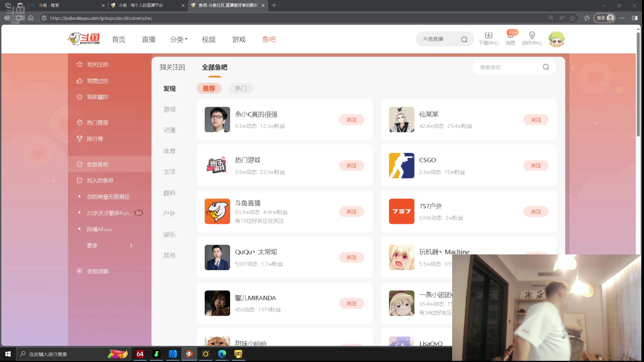The width and height of the screenshot is (644, 362).
Task: Open the 消息 notifications bell icon
Action: pyautogui.click(x=510, y=36)
